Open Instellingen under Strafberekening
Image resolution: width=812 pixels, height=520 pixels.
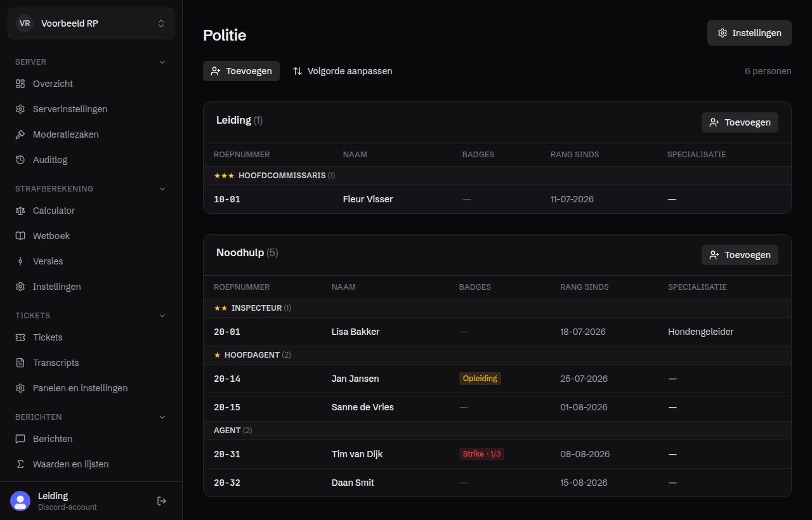(91, 287)
